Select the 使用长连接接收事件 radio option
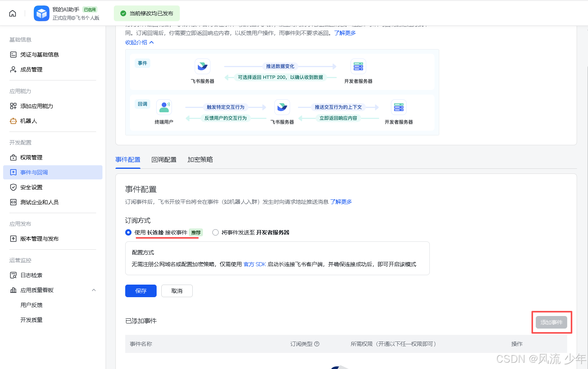This screenshot has height=369, width=588. pos(128,232)
